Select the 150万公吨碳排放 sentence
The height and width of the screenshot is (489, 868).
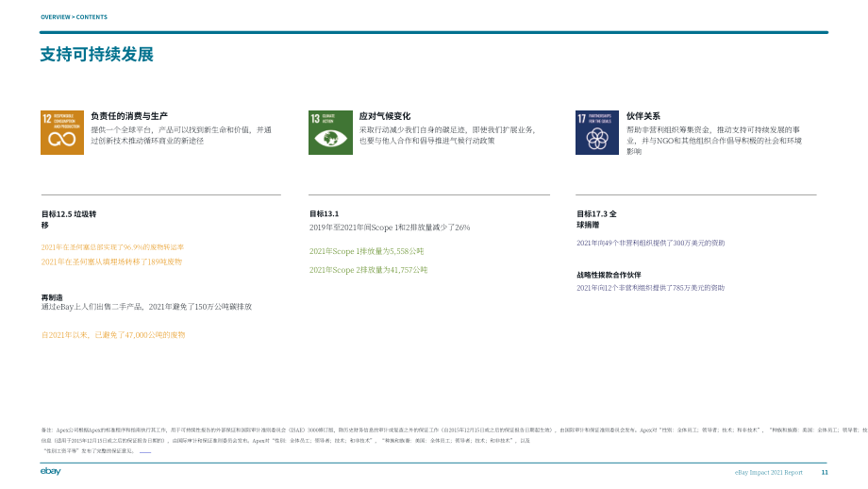click(146, 307)
